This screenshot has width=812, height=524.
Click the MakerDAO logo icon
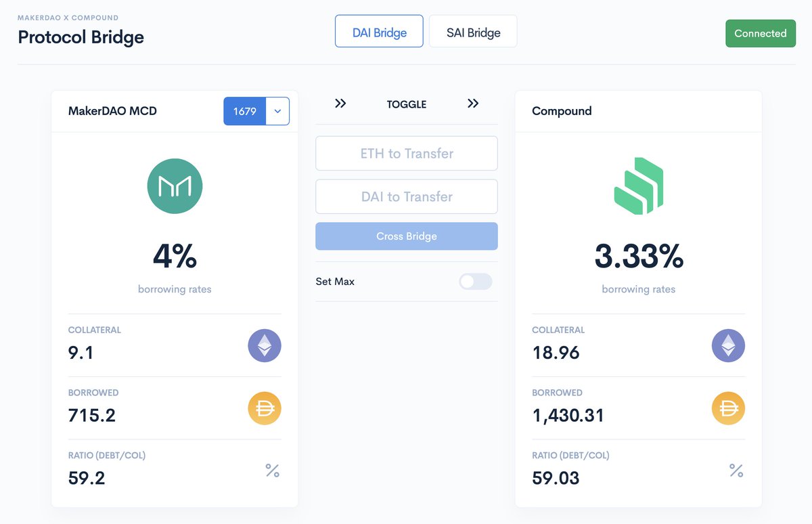click(x=175, y=186)
